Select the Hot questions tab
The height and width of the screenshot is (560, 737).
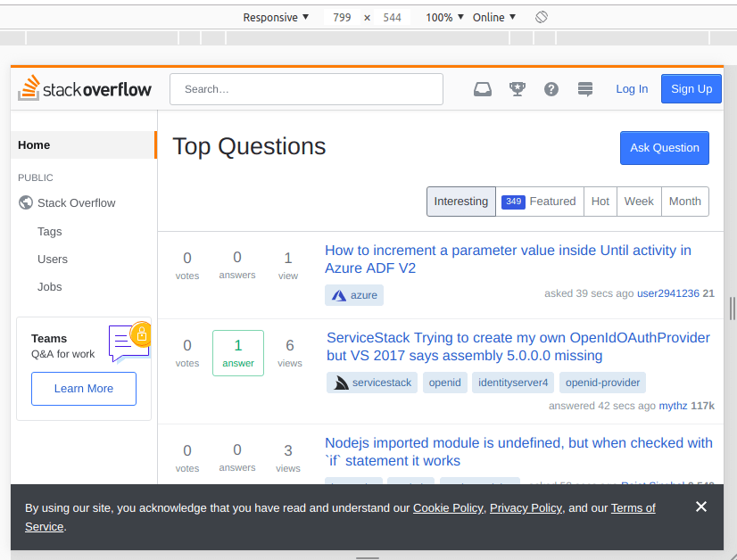pos(600,202)
